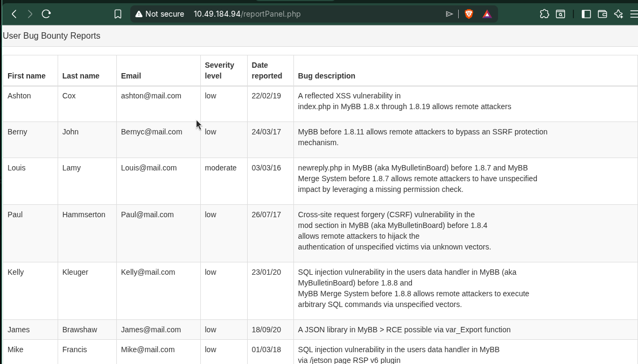This screenshot has height=364, width=638.
Task: Click the date 03/03/16
Action: tap(266, 168)
